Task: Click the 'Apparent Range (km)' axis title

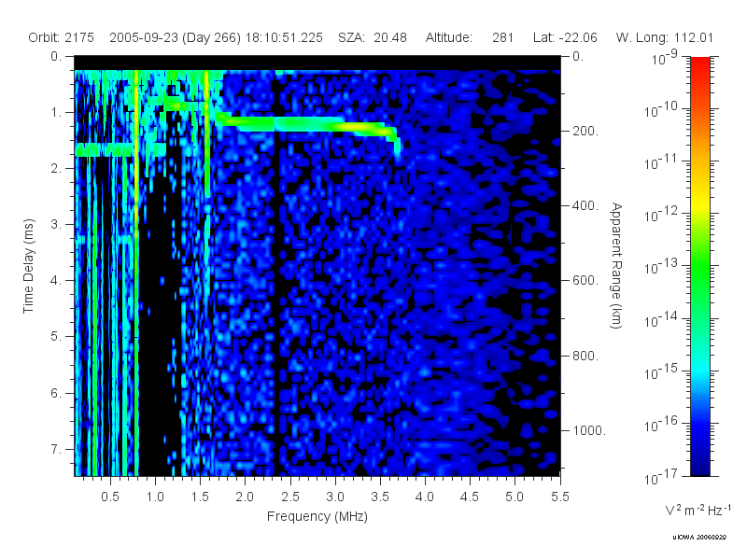Action: point(616,266)
